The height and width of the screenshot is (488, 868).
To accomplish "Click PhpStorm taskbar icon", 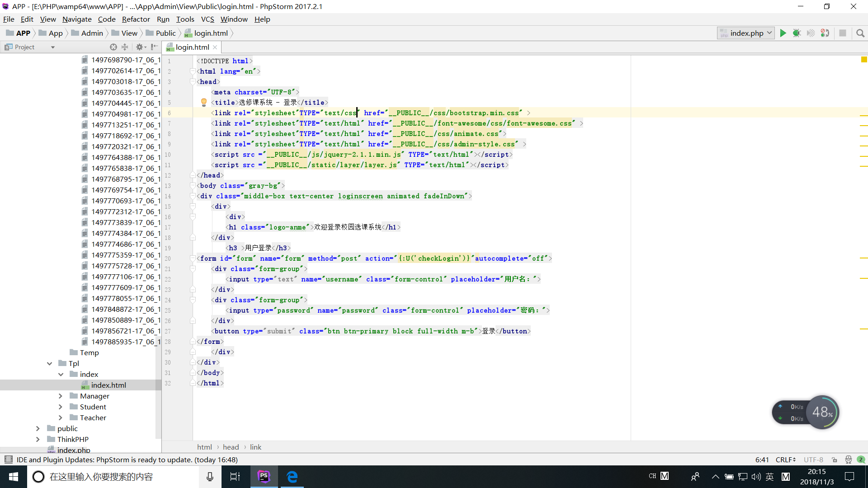I will [264, 477].
